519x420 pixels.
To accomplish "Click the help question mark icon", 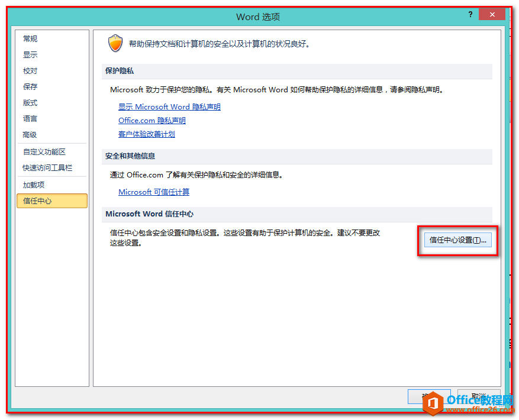I will pos(470,14).
